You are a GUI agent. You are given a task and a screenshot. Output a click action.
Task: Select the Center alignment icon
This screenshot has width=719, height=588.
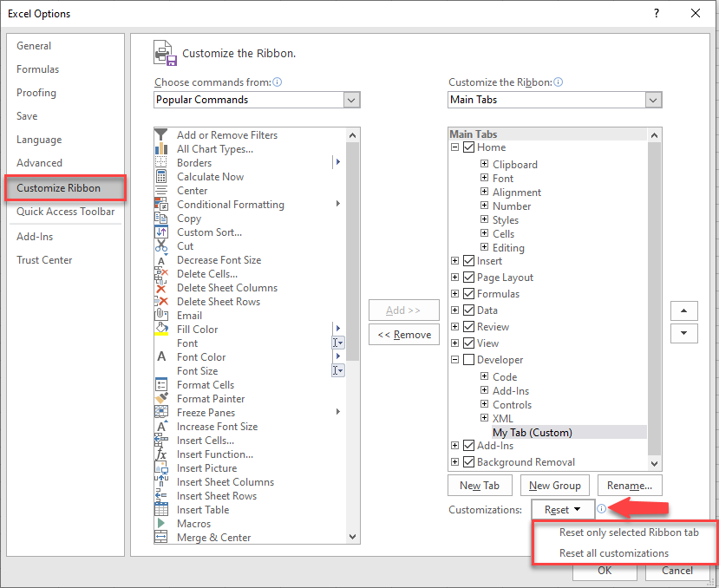161,190
